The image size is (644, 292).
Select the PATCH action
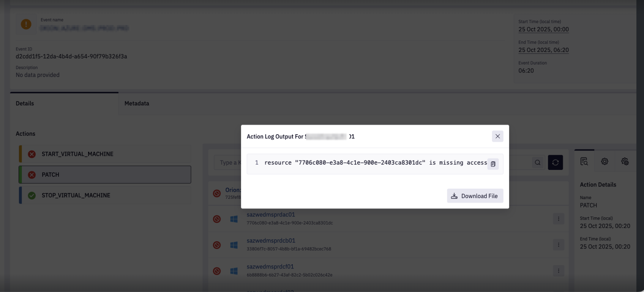51,175
